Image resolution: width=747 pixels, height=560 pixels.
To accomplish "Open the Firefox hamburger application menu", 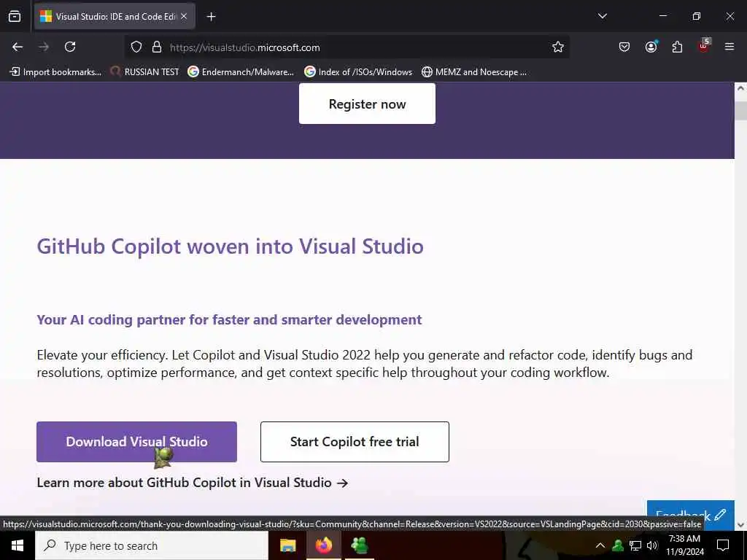I will point(729,47).
